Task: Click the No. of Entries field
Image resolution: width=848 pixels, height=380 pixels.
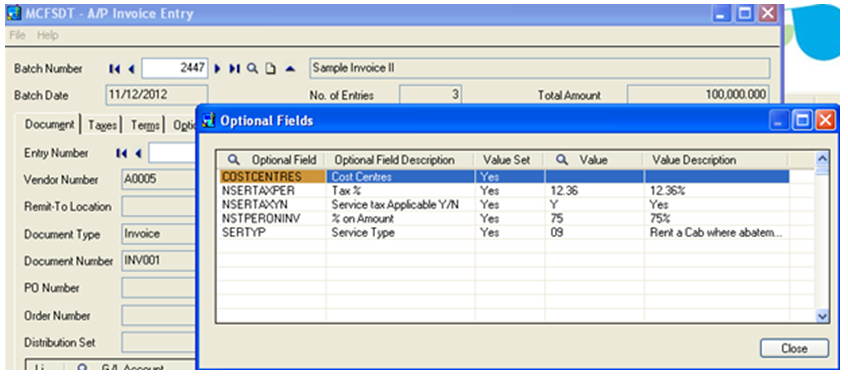Action: click(x=430, y=95)
